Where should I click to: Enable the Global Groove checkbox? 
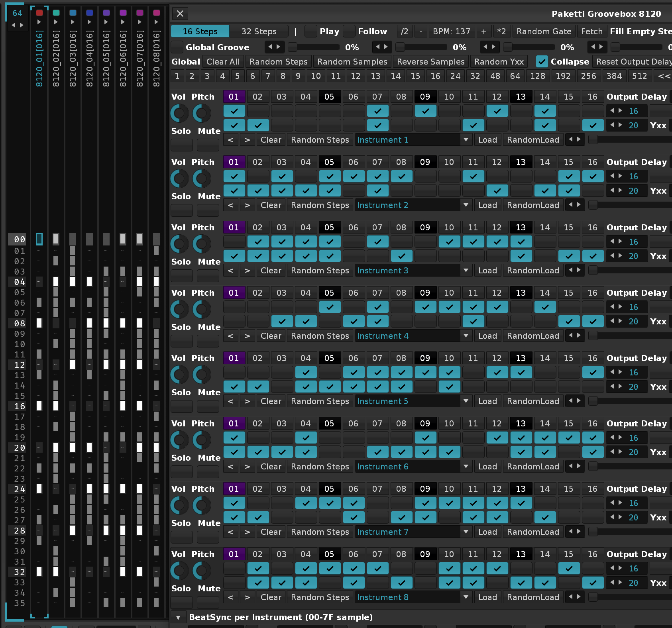click(177, 47)
